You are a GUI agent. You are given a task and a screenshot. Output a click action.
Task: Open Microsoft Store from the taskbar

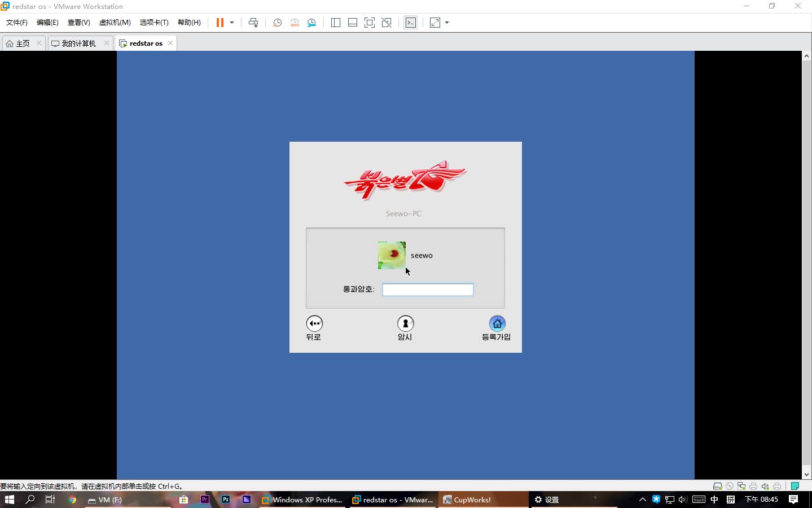pyautogui.click(x=183, y=500)
